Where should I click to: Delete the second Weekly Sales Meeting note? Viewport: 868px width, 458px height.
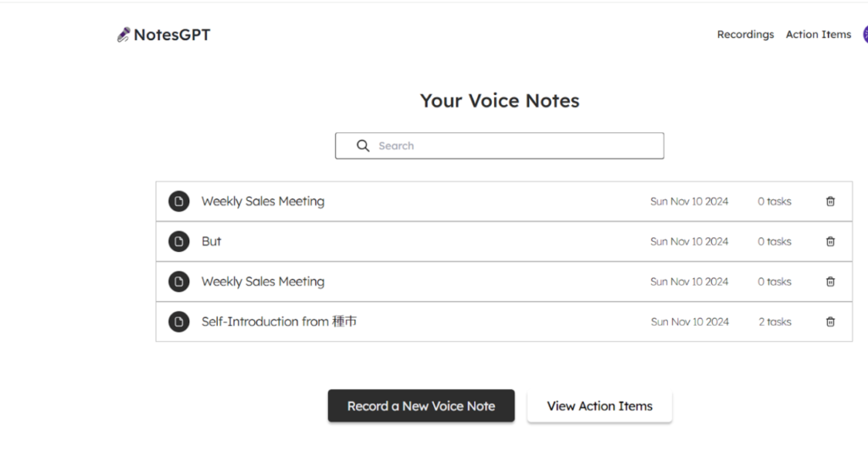[831, 282]
